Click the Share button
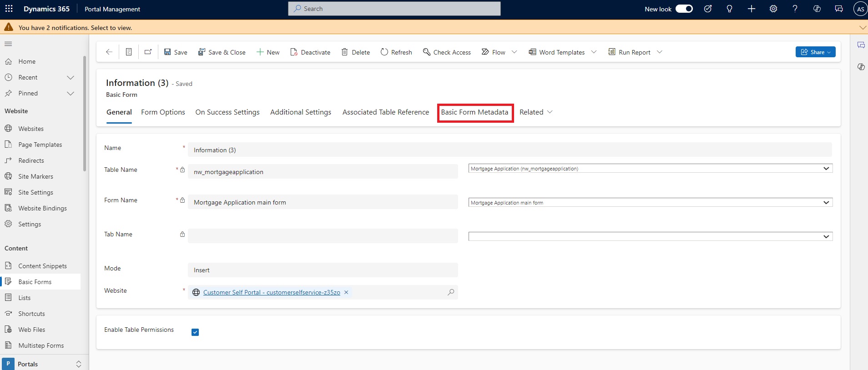 point(815,52)
